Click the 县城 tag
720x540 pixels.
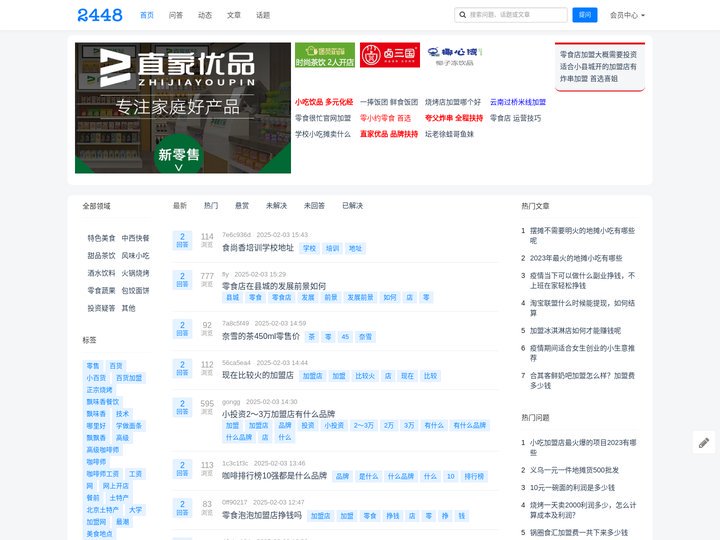click(x=233, y=298)
